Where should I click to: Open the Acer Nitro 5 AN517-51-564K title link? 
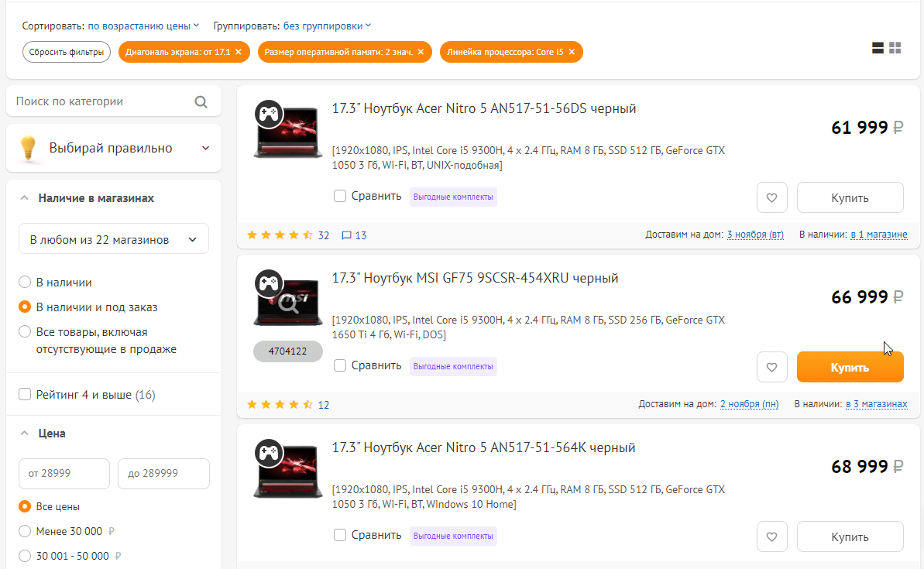tap(483, 447)
